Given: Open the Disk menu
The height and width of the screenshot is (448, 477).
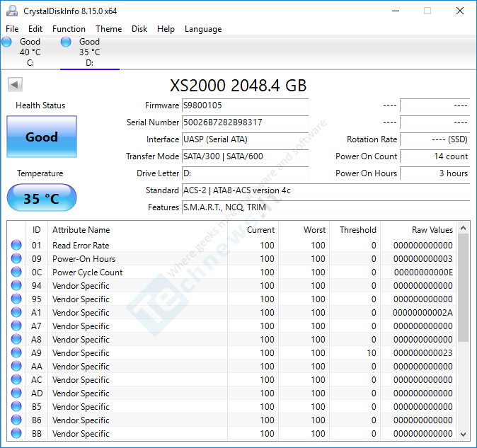Looking at the screenshot, I should click(139, 29).
